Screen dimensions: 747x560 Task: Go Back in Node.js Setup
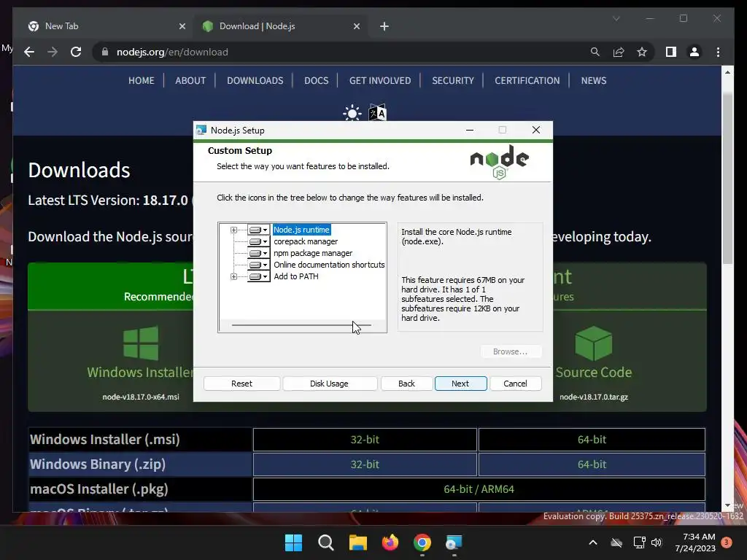click(406, 384)
